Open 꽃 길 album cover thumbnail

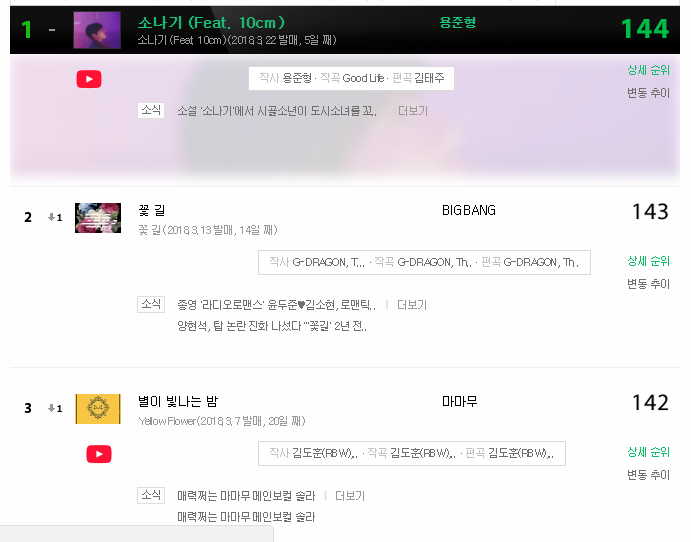point(98,218)
